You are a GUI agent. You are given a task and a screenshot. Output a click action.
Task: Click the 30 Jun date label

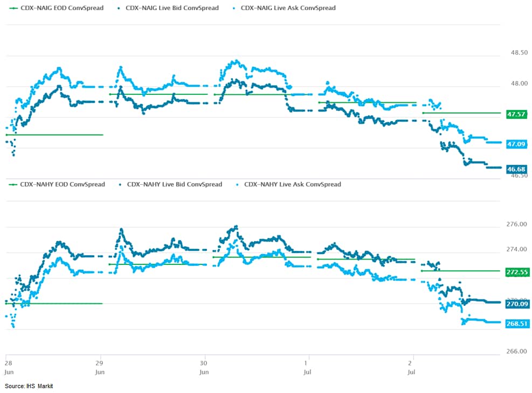pyautogui.click(x=204, y=364)
